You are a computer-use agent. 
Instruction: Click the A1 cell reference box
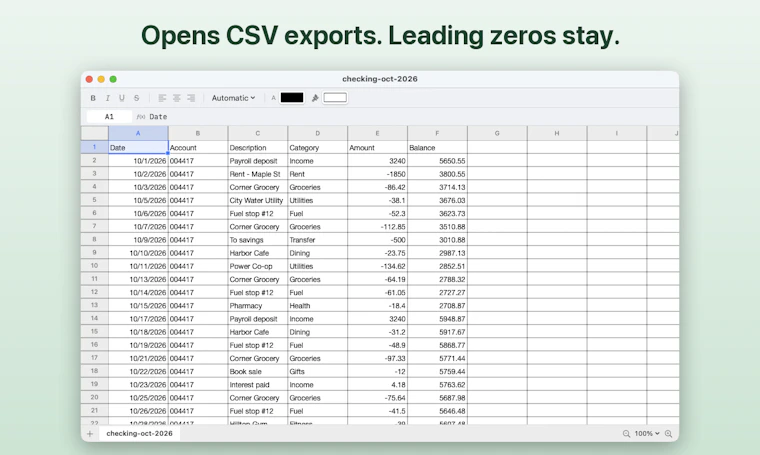[x=109, y=117]
